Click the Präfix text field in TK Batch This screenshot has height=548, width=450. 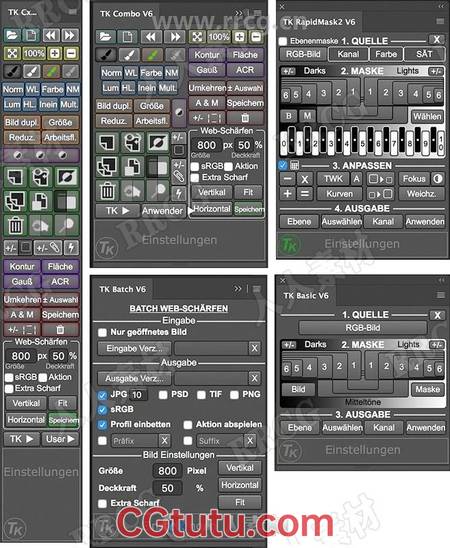point(134,441)
